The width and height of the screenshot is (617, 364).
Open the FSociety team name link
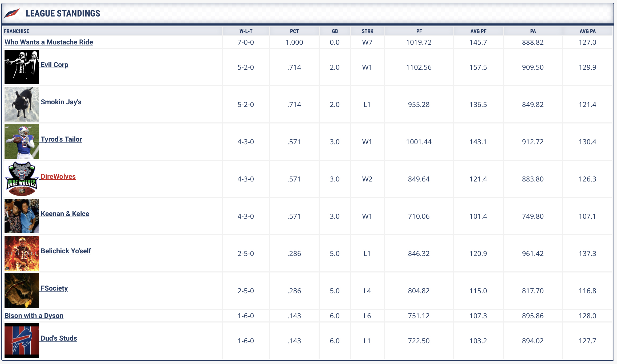[54, 288]
